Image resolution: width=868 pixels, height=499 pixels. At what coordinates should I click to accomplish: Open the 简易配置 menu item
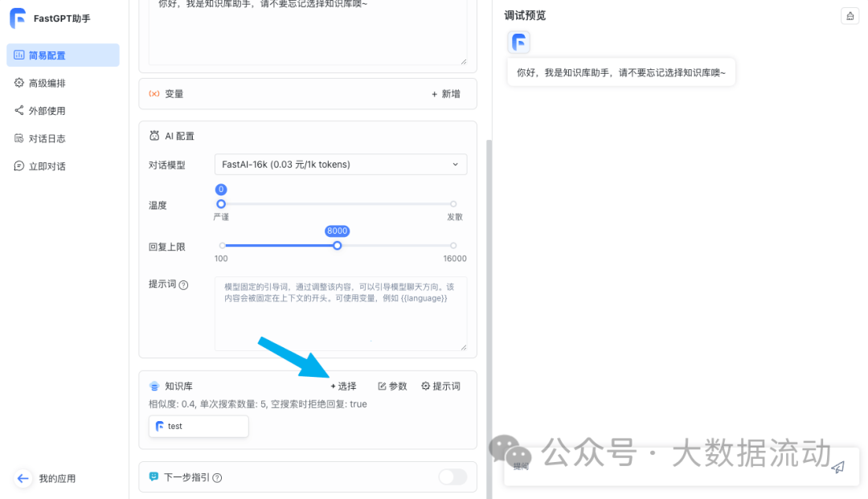63,55
